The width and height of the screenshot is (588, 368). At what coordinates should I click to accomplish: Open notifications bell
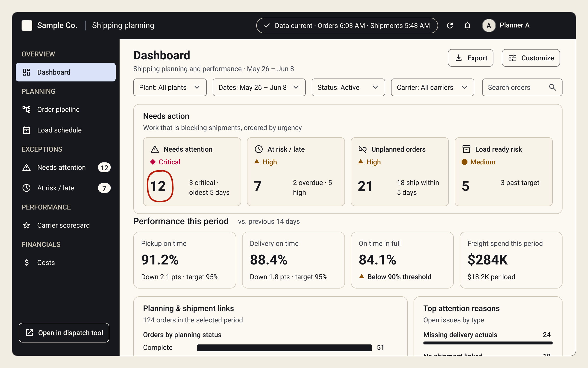(x=467, y=26)
